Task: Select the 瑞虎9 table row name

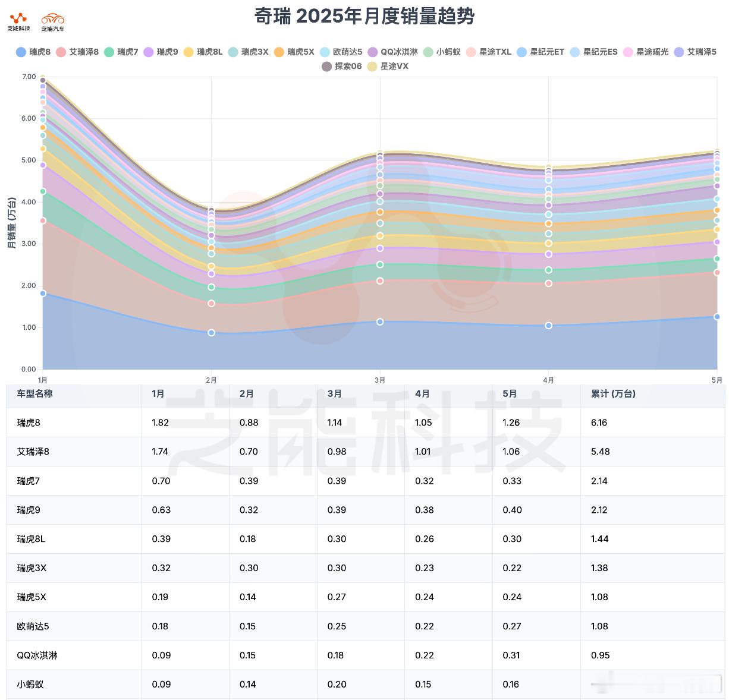Action: coord(29,510)
